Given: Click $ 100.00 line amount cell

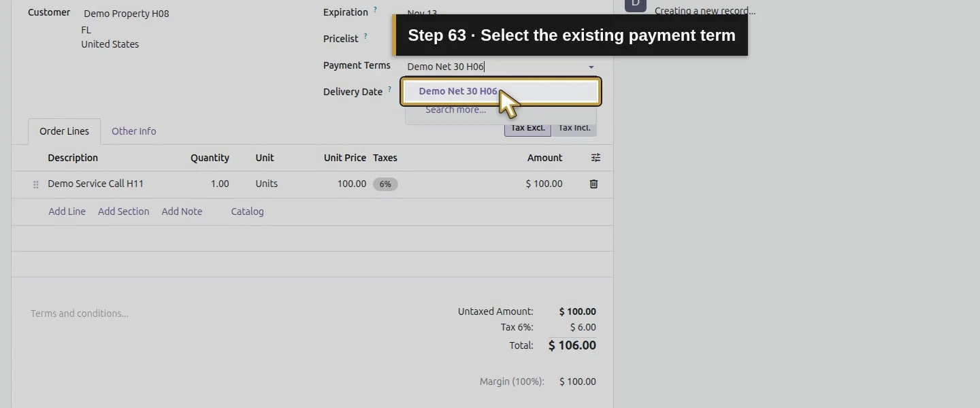Looking at the screenshot, I should [x=544, y=184].
